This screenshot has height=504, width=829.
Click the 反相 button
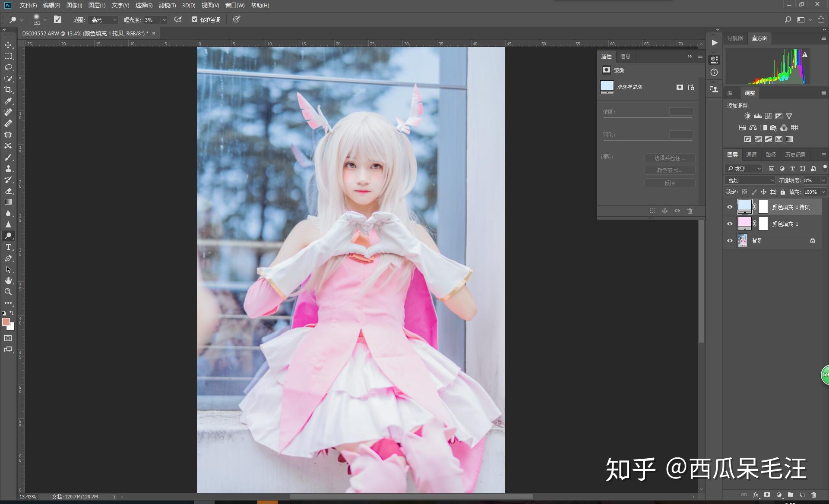670,183
